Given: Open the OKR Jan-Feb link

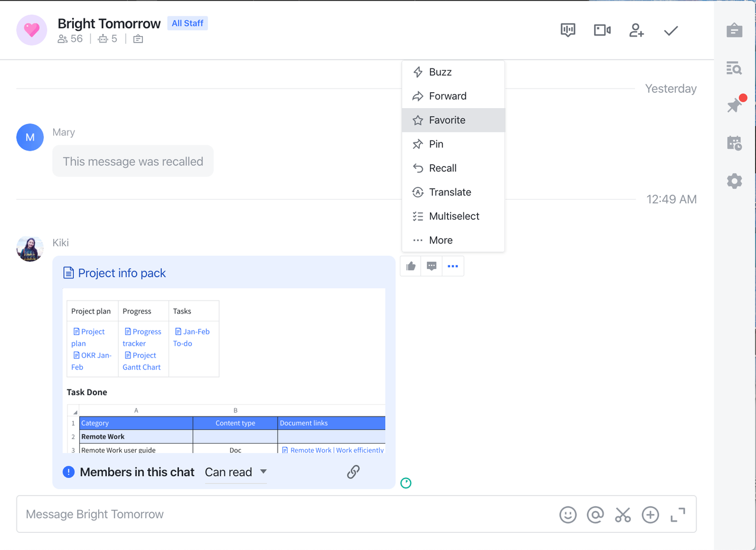Looking at the screenshot, I should point(91,361).
